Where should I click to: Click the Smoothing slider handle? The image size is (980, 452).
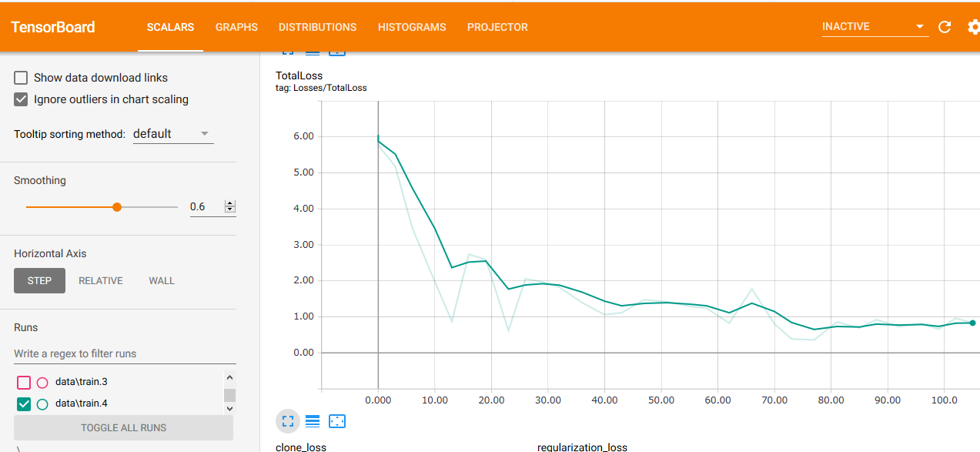pos(117,207)
